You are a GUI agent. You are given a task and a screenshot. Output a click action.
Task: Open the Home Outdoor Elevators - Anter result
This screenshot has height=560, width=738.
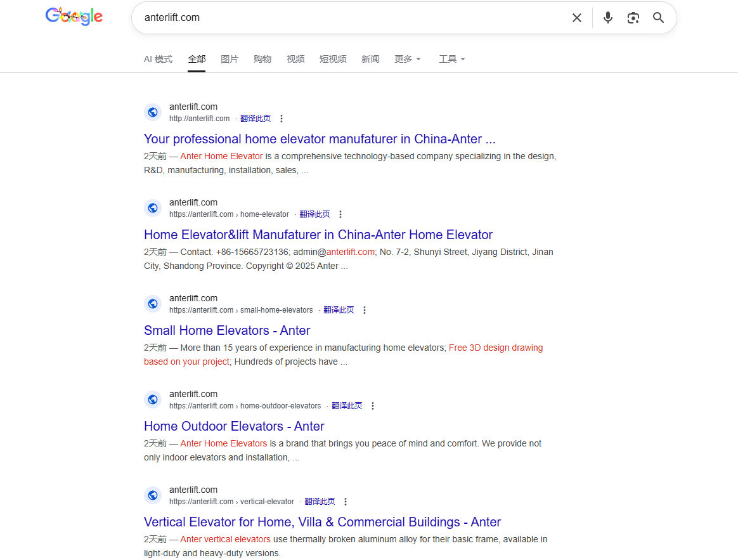(x=234, y=426)
